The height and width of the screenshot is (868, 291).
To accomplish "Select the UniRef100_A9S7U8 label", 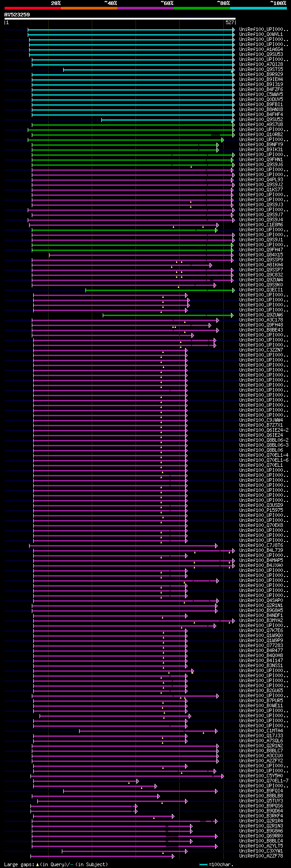I will (261, 124).
